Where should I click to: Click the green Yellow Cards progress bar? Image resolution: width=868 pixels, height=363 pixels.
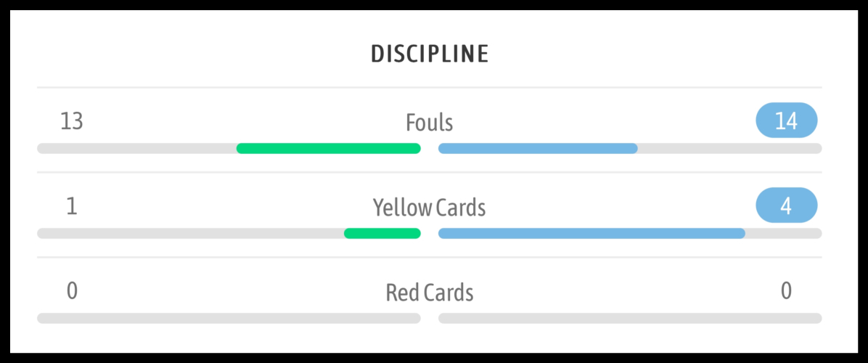tap(382, 234)
